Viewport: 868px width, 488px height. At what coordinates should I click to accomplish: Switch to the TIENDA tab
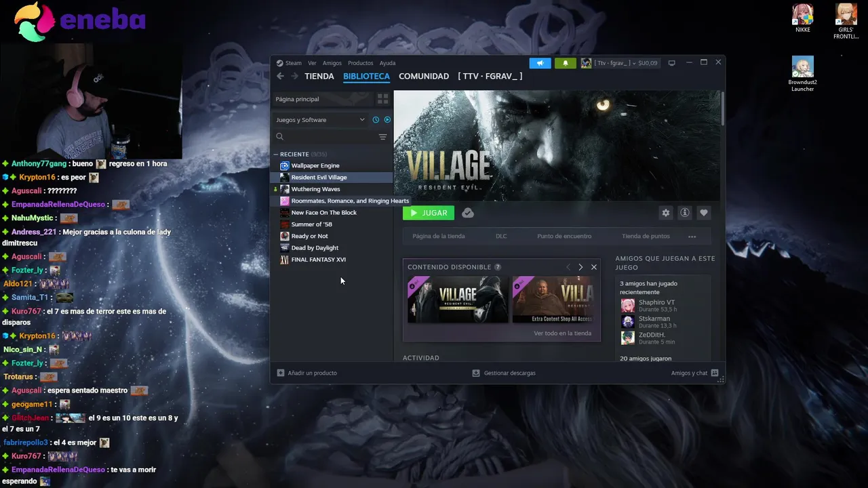coord(319,77)
